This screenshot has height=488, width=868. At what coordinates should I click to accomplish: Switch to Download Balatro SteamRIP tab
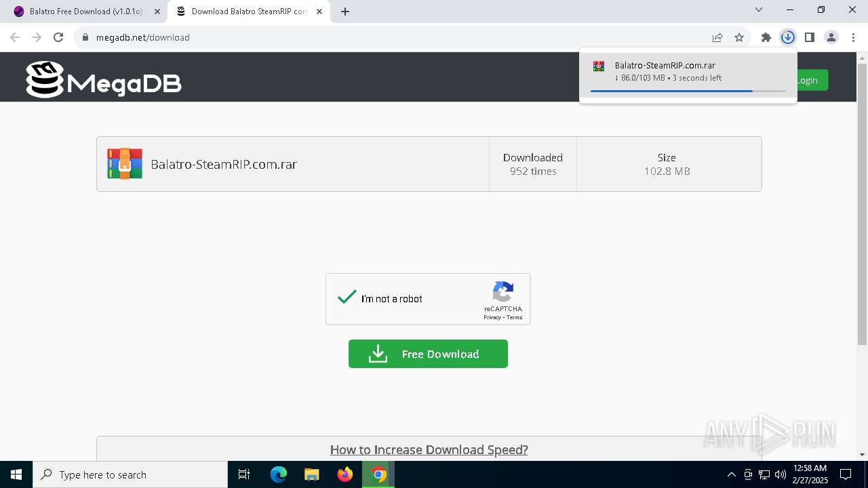click(249, 12)
